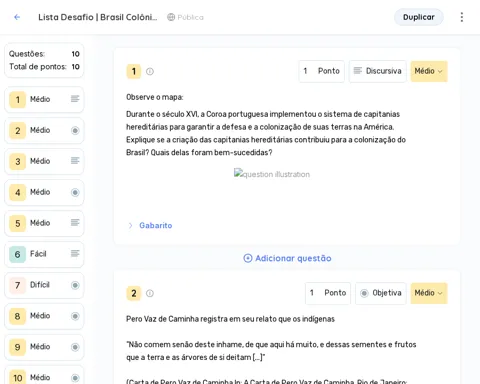Click objective radio icon in sidebar row 7
The width and height of the screenshot is (480, 384).
(x=75, y=285)
